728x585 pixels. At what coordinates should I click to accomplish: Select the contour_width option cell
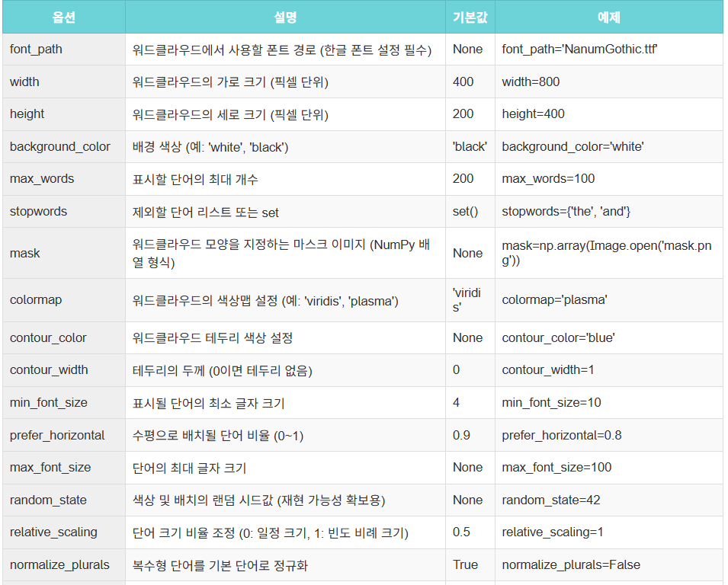pos(64,370)
